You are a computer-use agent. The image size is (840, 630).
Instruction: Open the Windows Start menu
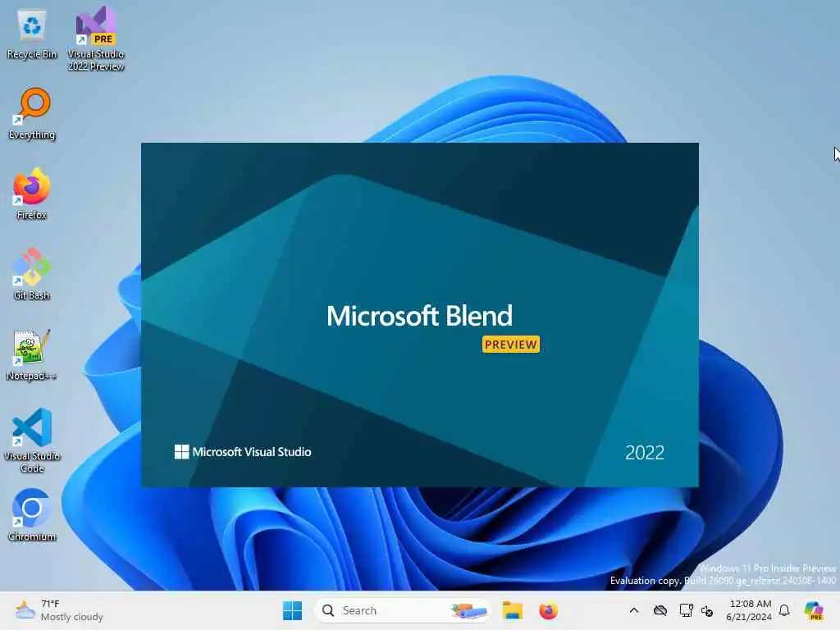pyautogui.click(x=292, y=610)
